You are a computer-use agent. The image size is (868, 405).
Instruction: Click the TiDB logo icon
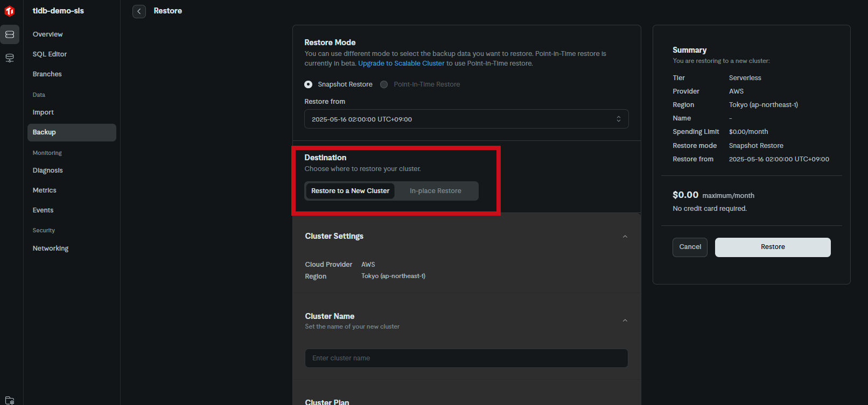click(x=10, y=11)
